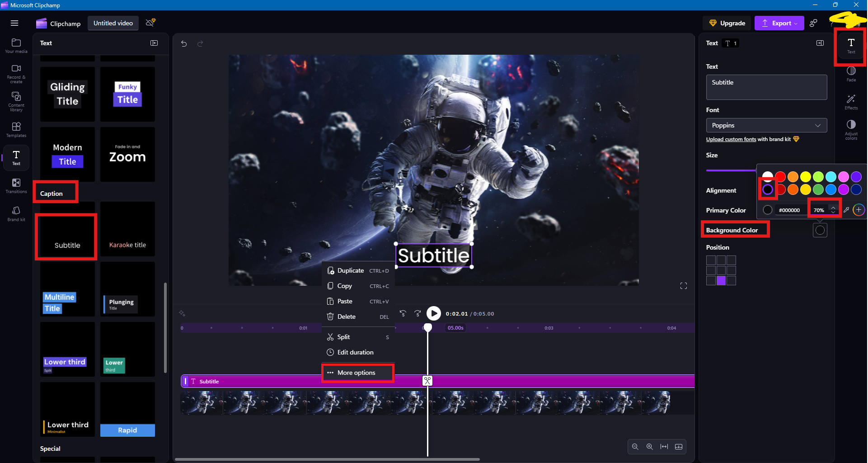Screen dimensions: 868x463
Task: Choose Split from context menu
Action: pyautogui.click(x=358, y=337)
